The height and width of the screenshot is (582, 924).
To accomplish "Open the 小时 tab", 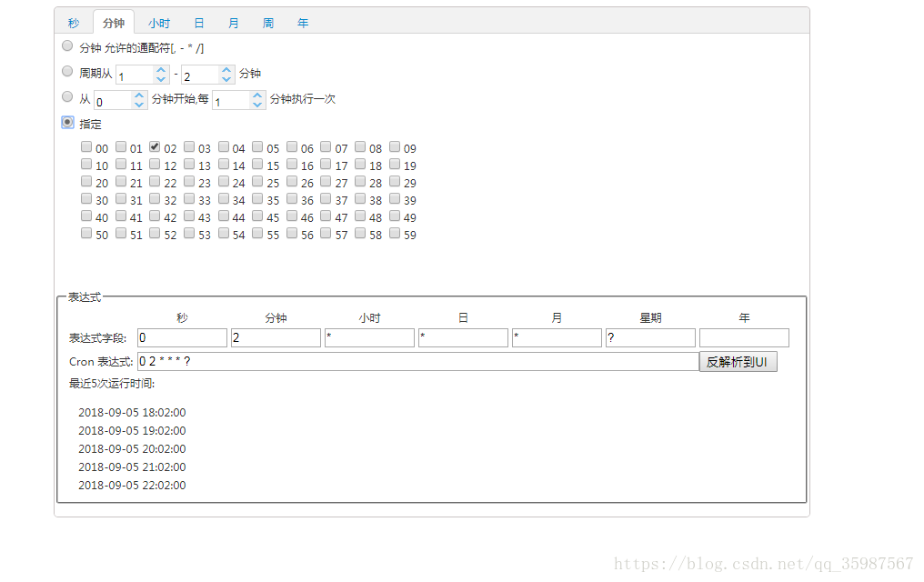I will [159, 23].
